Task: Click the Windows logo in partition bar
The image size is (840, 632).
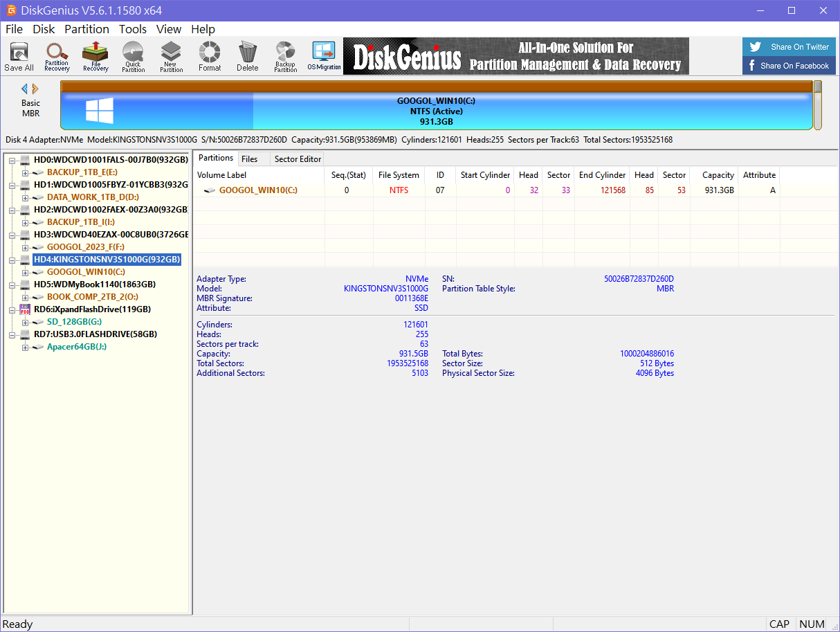Action: (100, 111)
